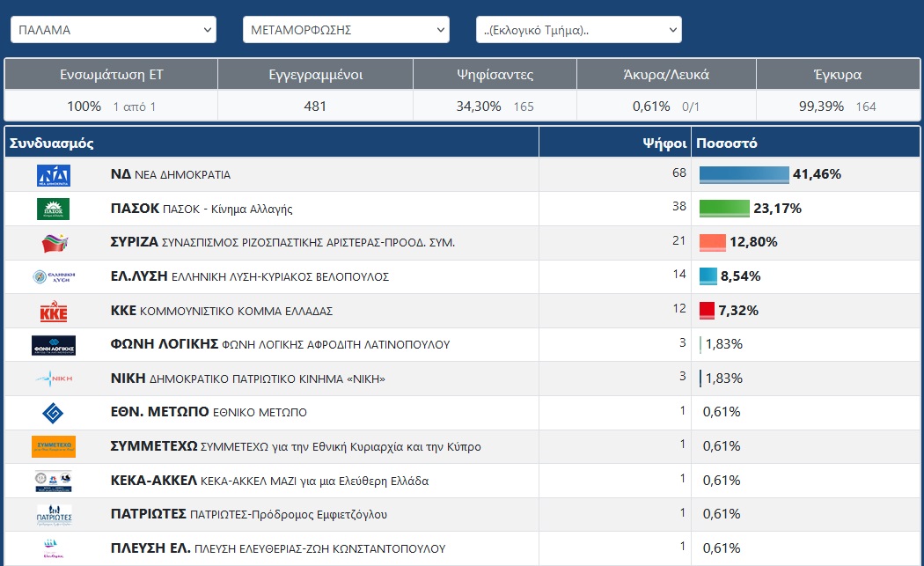Click the ΠΑΣΟΚ green percentage bar
Screen dimensions: 924x566
(724, 208)
